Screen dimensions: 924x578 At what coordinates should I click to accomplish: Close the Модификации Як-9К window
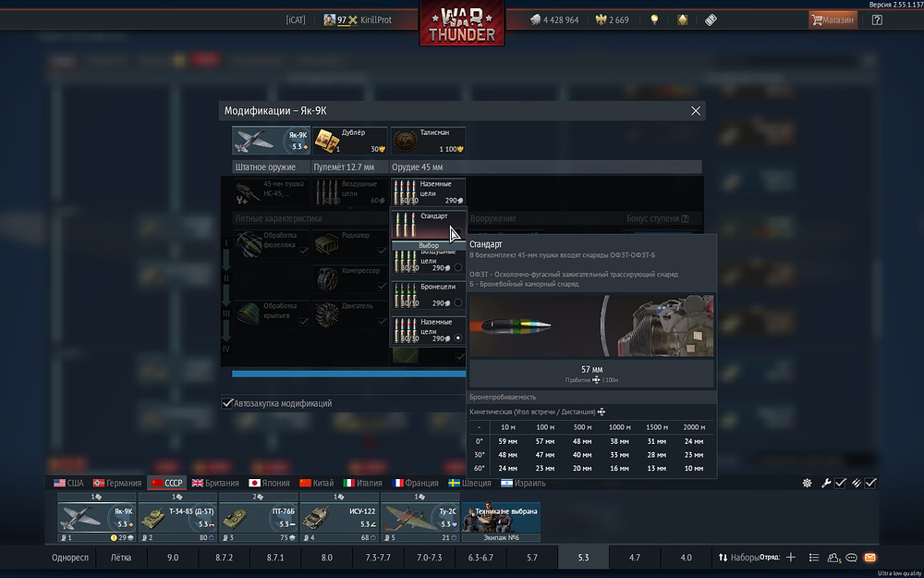[696, 111]
